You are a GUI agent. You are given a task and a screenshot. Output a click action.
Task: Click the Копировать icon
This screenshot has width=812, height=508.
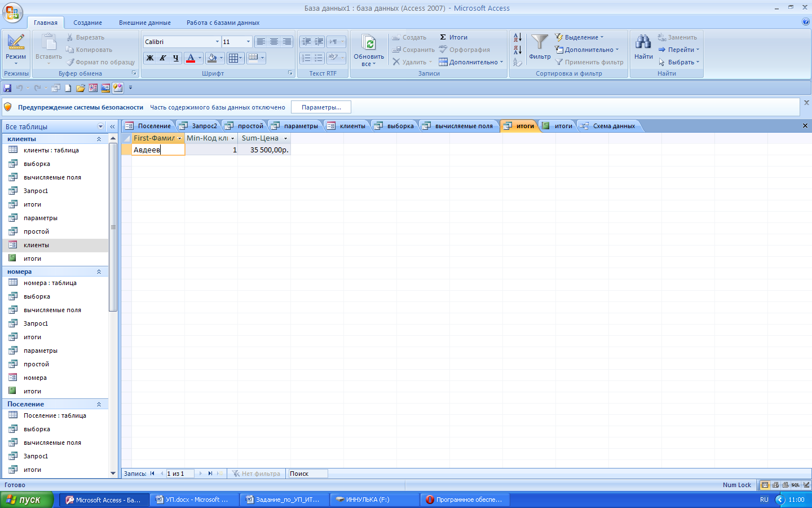coord(70,50)
